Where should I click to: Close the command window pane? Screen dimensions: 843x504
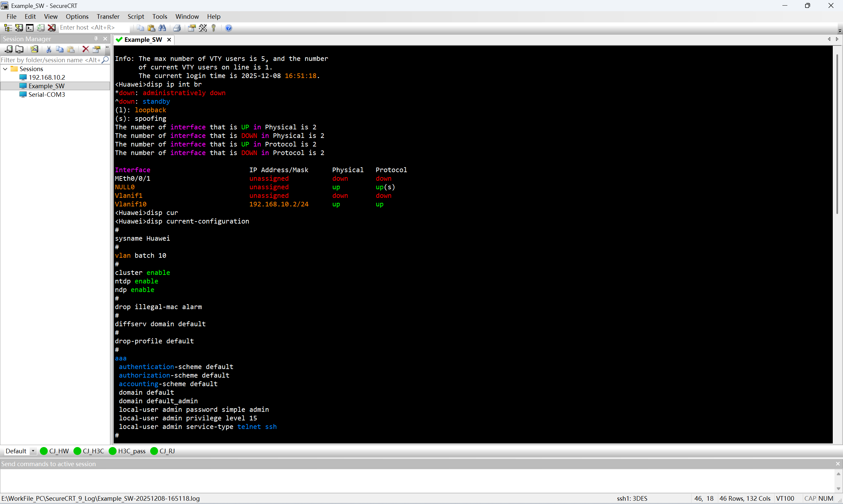point(838,464)
